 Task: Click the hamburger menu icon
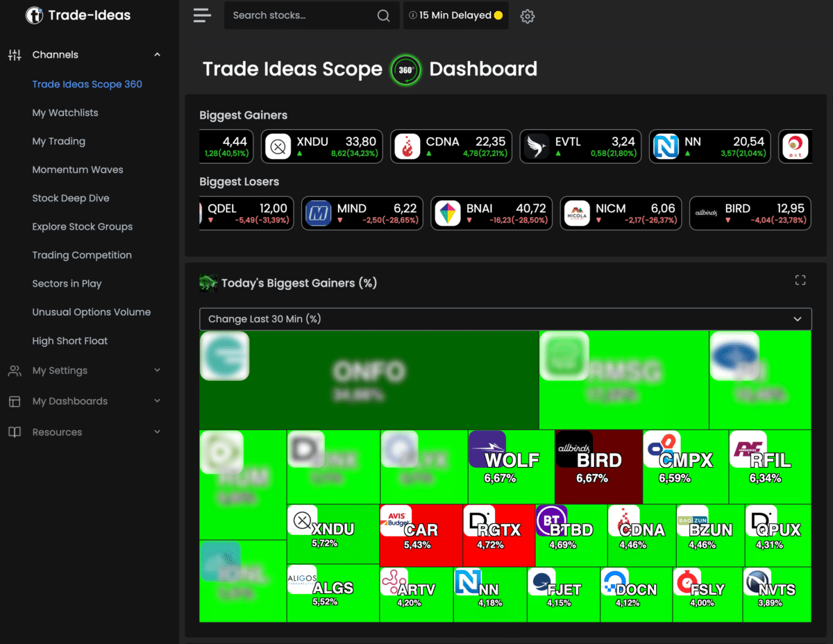point(202,15)
